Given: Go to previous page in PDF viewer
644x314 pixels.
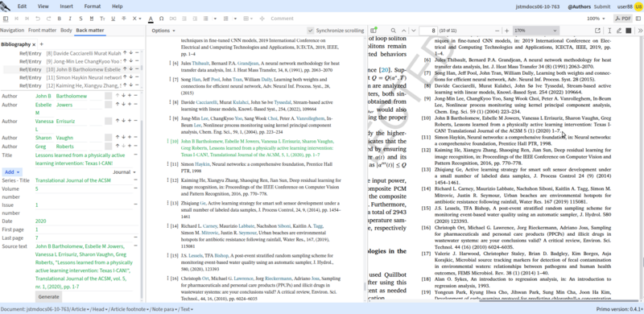Looking at the screenshot, I should 404,31.
